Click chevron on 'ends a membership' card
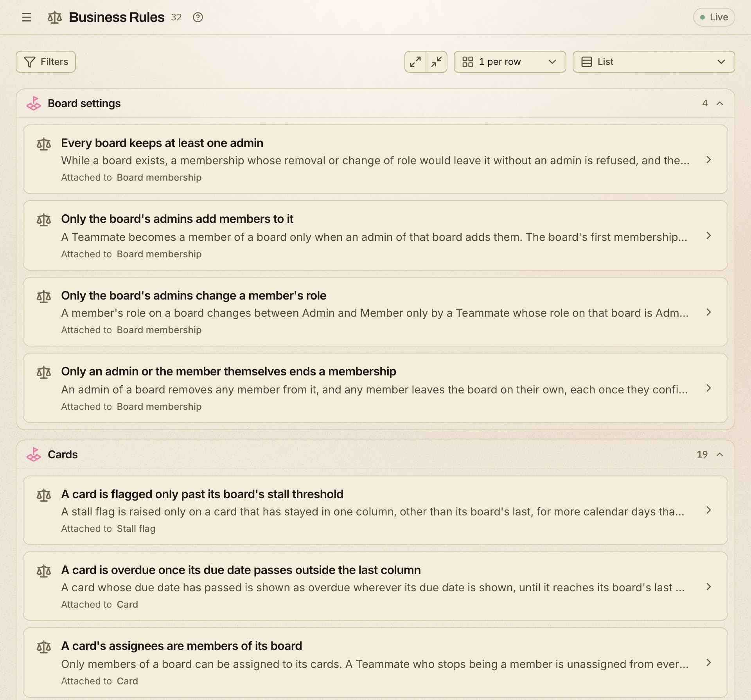Image resolution: width=751 pixels, height=700 pixels. coord(709,388)
